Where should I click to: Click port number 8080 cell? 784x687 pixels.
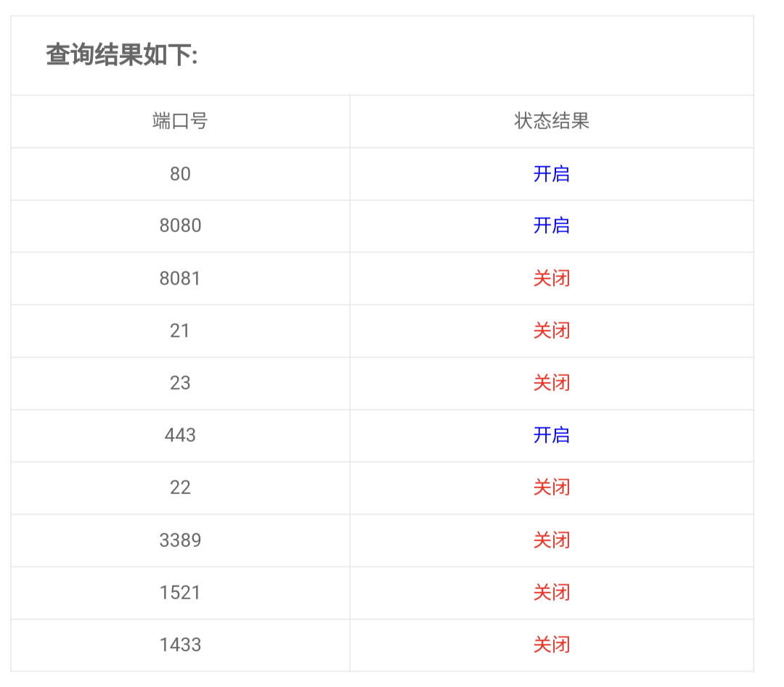click(180, 226)
